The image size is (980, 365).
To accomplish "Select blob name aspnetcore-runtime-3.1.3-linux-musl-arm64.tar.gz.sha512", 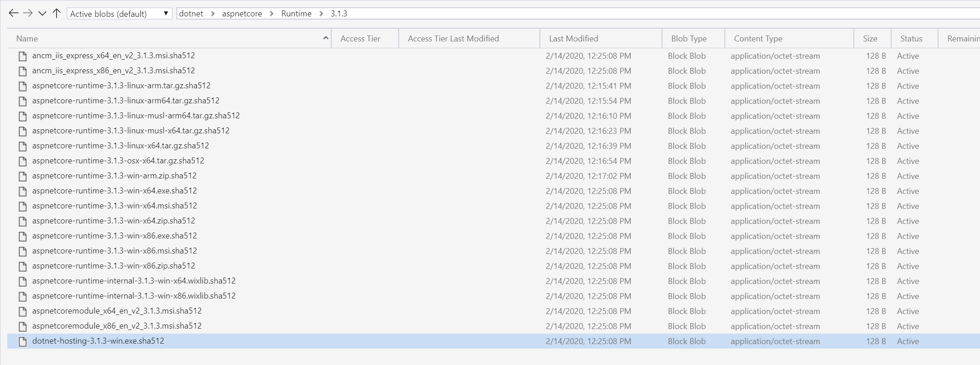I will (x=136, y=116).
